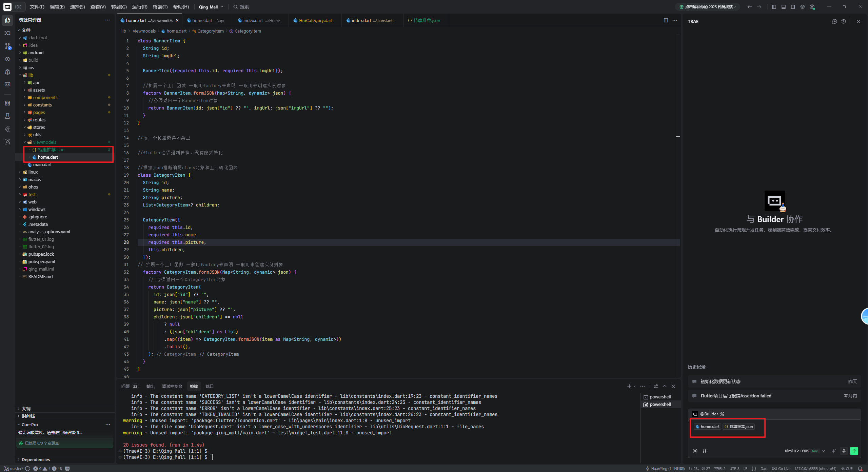The width and height of the screenshot is (868, 472).
Task: Open the 终端(T) menu
Action: [160, 7]
